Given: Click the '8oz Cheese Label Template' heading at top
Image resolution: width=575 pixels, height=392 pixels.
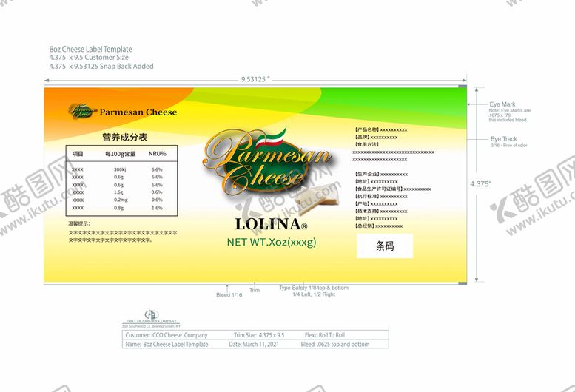Looking at the screenshot, I should (90, 49).
